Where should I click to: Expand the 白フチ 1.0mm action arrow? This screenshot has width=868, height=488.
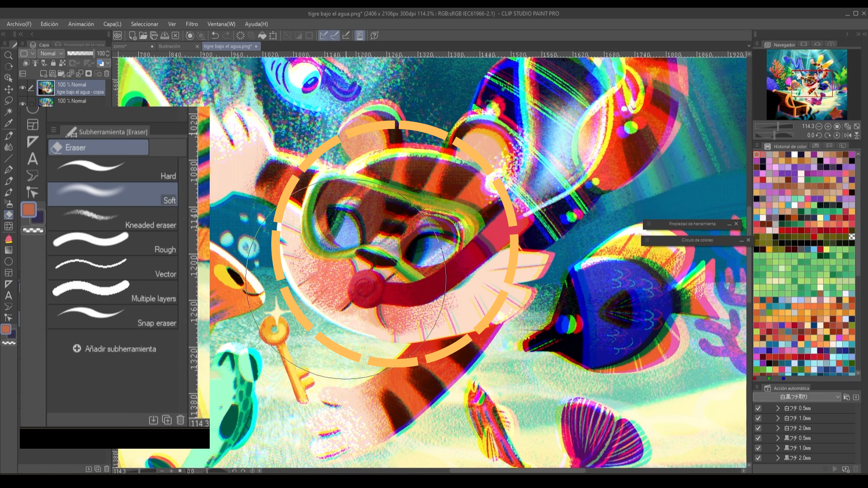pyautogui.click(x=778, y=418)
